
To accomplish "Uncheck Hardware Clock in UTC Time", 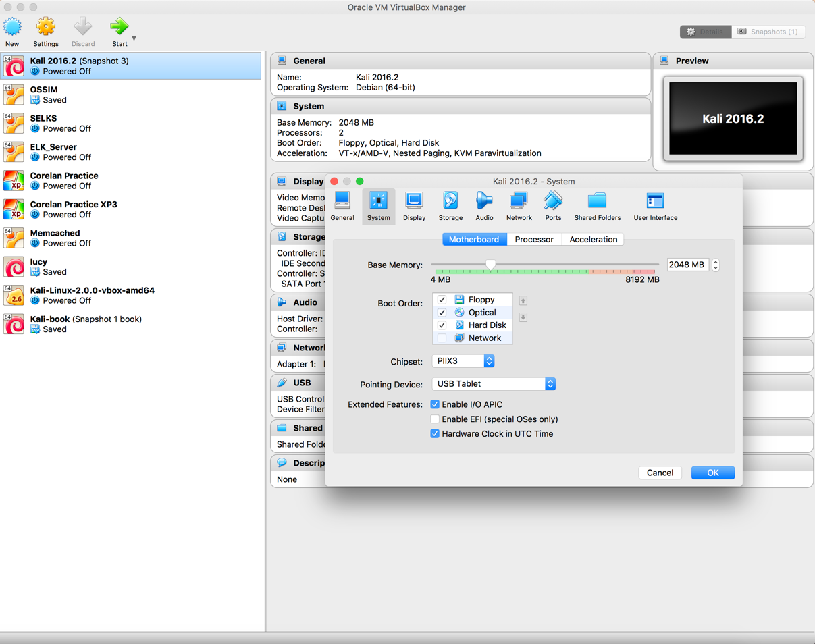I will point(435,434).
